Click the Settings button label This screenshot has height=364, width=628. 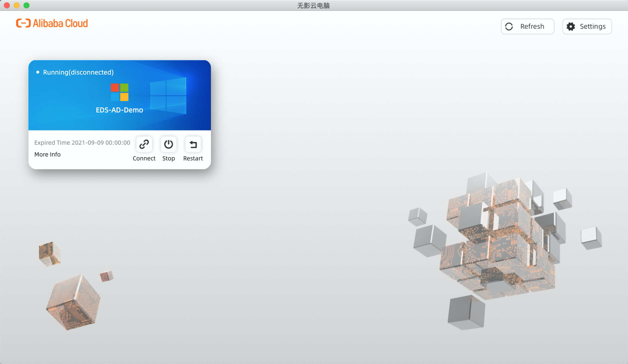point(593,26)
